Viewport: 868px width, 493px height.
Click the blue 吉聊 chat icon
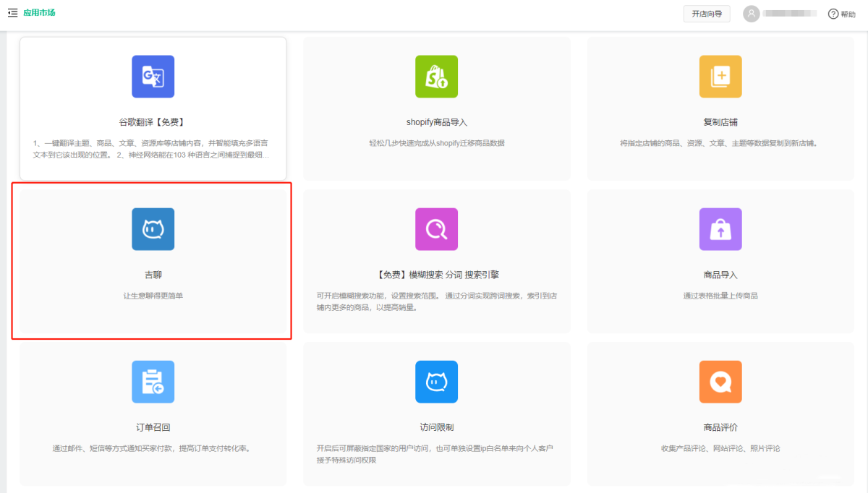click(153, 229)
